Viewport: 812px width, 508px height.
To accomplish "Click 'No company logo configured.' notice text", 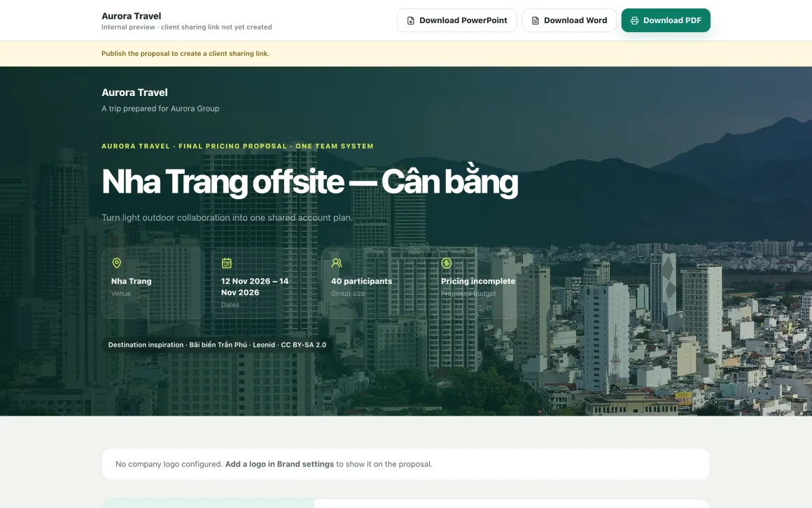I will pyautogui.click(x=169, y=464).
